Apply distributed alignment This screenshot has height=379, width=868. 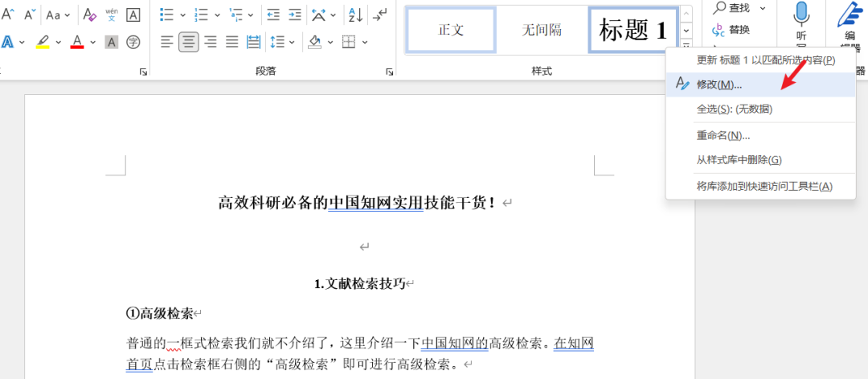pyautogui.click(x=253, y=42)
